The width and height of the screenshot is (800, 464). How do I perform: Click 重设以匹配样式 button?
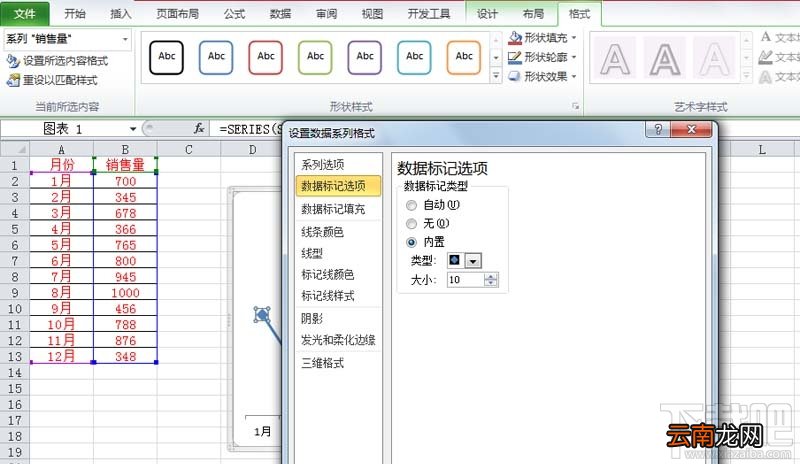pos(52,80)
